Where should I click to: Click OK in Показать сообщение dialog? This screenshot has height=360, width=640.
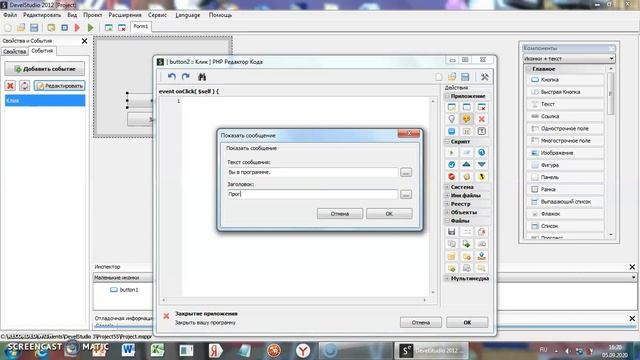[x=389, y=213]
